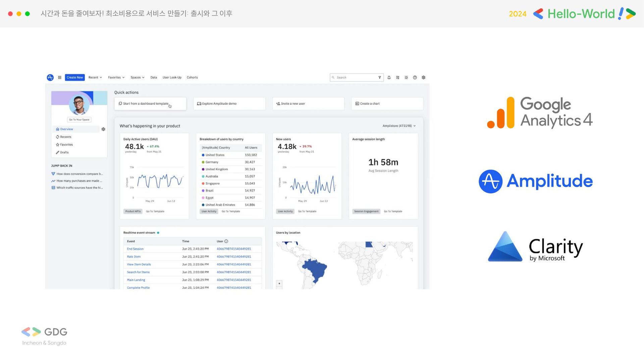The width and height of the screenshot is (644, 362).
Task: Click the Singapore country row
Action: point(231,184)
